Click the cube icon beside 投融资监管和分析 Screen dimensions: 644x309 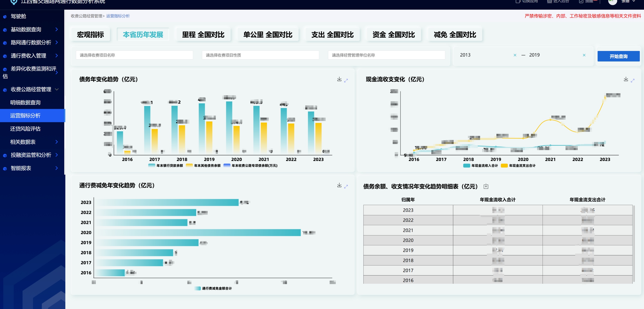5,155
